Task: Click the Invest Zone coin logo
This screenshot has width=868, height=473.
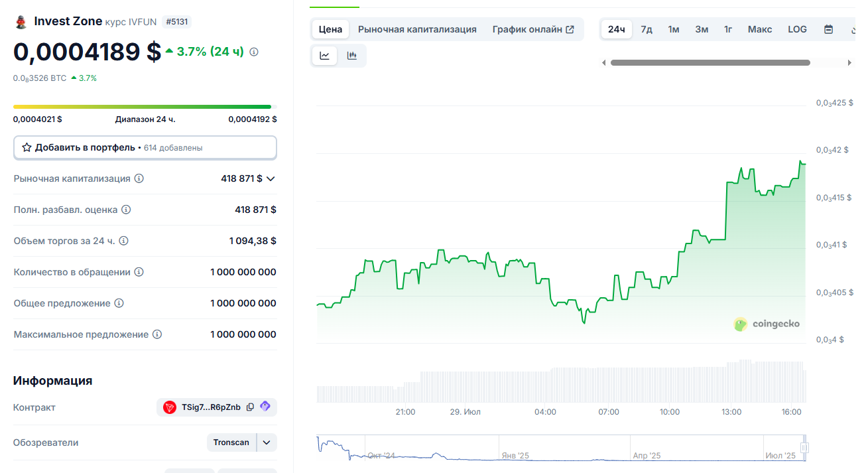Action: [x=21, y=22]
